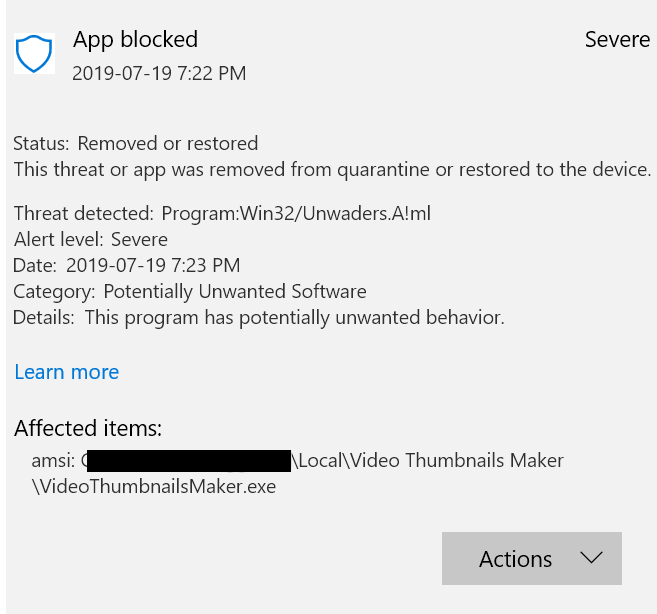This screenshot has width=657, height=614.
Task: Expand the chevron on the Actions button
Action: point(591,558)
